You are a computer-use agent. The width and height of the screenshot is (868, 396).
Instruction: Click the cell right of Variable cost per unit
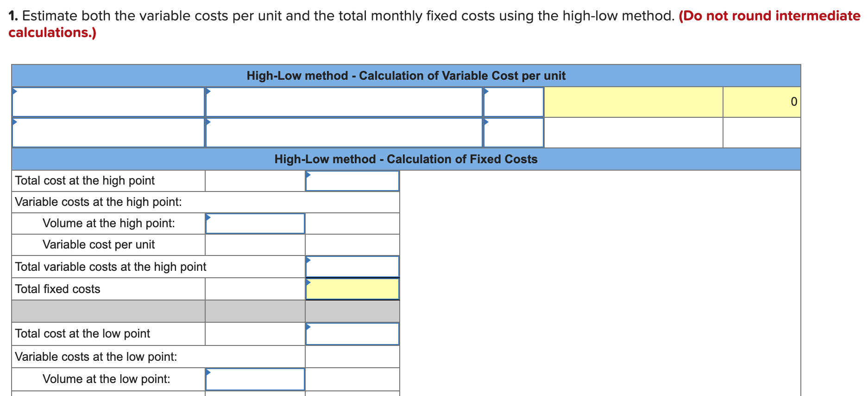coord(255,245)
